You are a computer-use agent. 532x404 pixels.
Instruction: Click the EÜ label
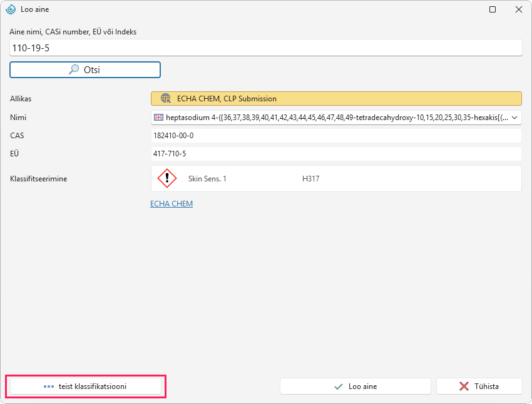[14, 154]
